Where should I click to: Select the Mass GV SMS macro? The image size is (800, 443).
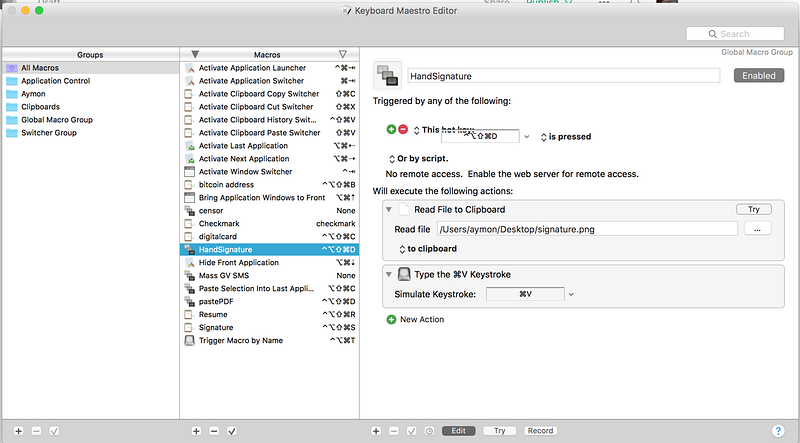[x=269, y=276]
